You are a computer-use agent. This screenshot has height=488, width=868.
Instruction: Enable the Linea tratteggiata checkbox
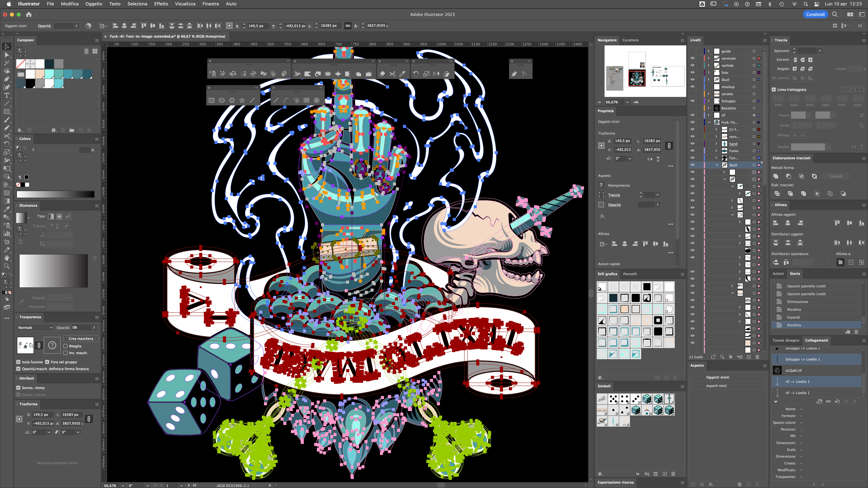pyautogui.click(x=774, y=90)
